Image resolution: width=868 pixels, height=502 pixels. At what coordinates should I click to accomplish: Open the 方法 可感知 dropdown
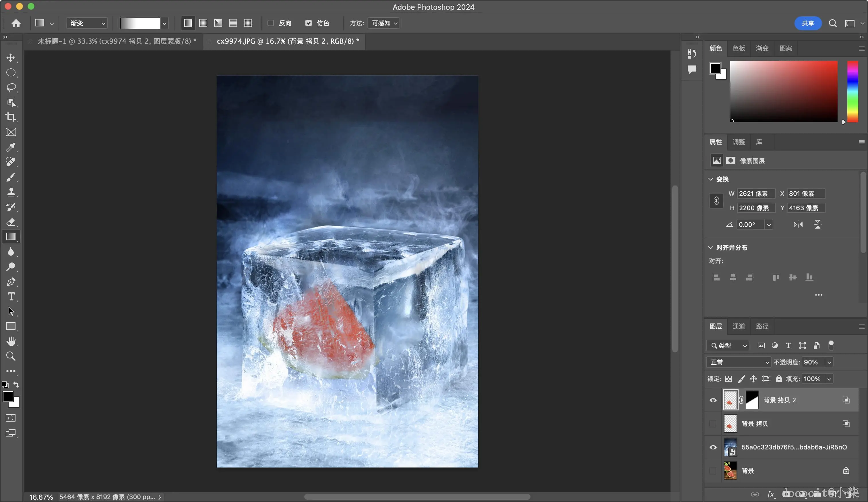pyautogui.click(x=384, y=23)
